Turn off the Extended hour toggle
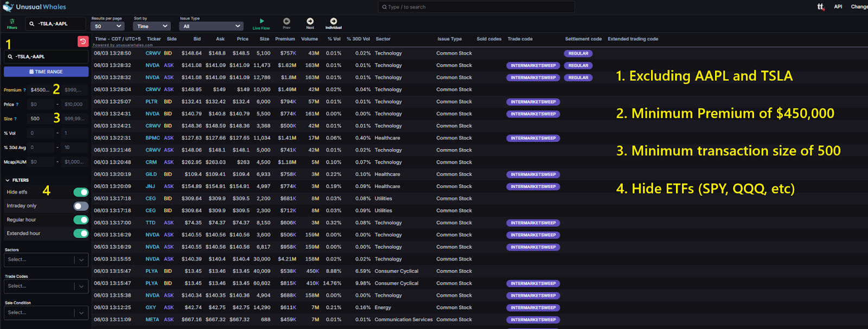This screenshot has width=868, height=329. pyautogui.click(x=81, y=233)
